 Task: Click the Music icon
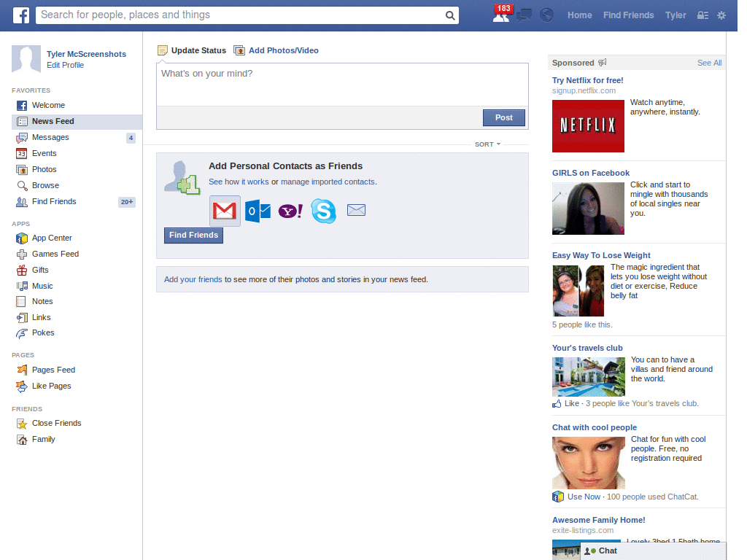coord(22,286)
